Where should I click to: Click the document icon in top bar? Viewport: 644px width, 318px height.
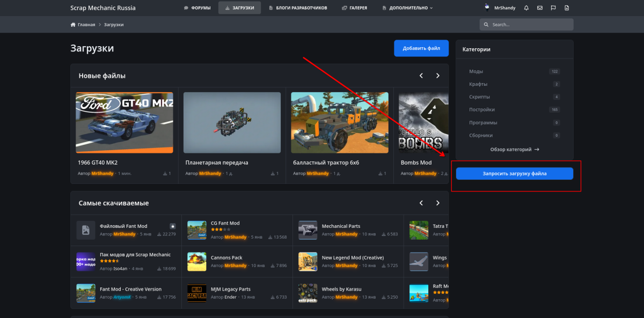click(x=567, y=8)
